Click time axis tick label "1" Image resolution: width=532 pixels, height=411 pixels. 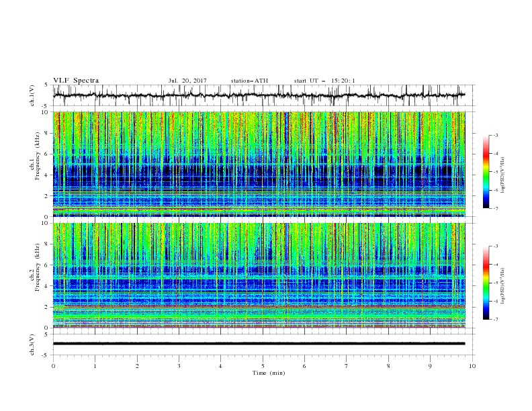coord(95,366)
